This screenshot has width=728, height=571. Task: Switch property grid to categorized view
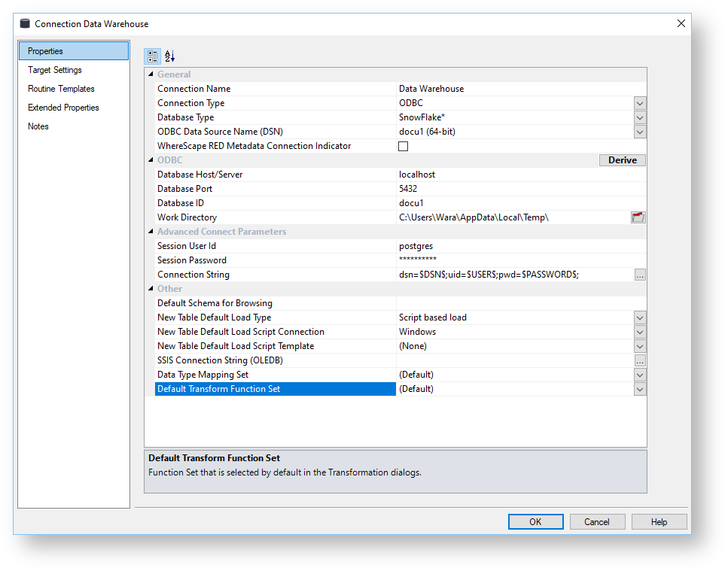pyautogui.click(x=152, y=56)
